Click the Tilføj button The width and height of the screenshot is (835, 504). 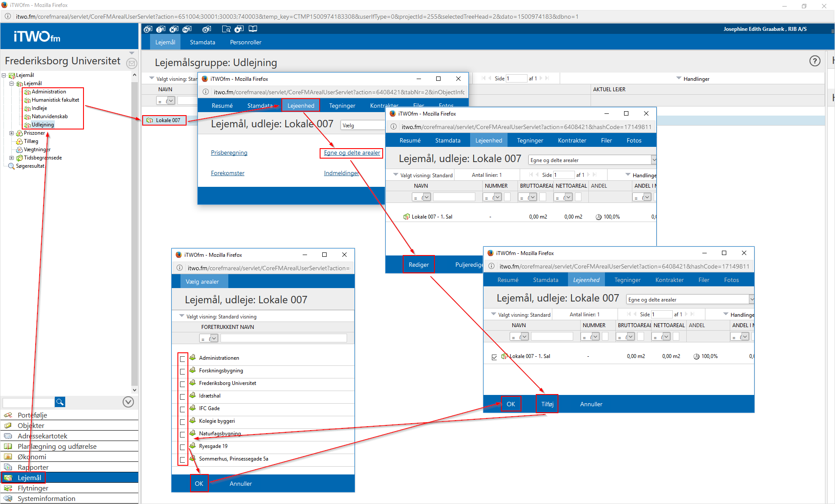(x=547, y=404)
